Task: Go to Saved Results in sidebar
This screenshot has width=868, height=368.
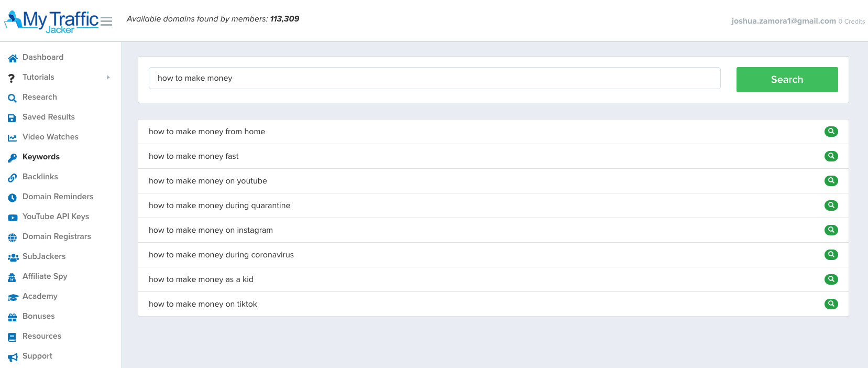Action: coord(48,117)
